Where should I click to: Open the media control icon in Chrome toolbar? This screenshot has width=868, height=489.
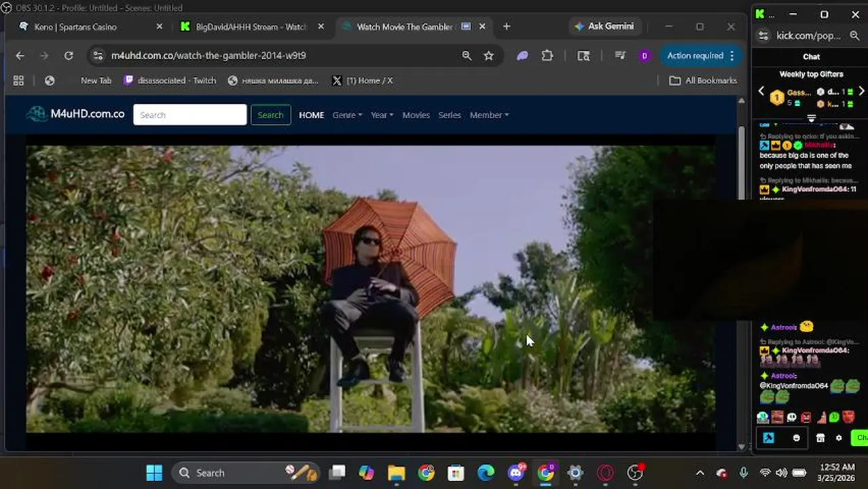point(620,56)
